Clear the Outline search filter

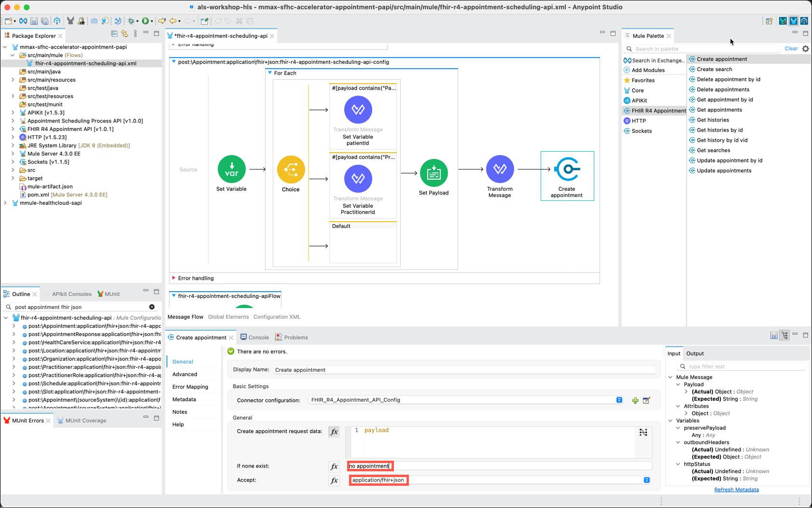pos(152,307)
